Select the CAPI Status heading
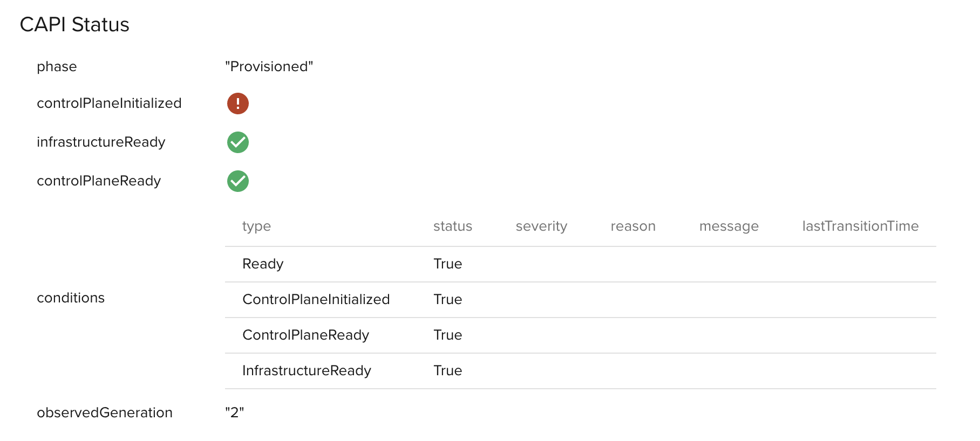The height and width of the screenshot is (441, 980). point(74,25)
